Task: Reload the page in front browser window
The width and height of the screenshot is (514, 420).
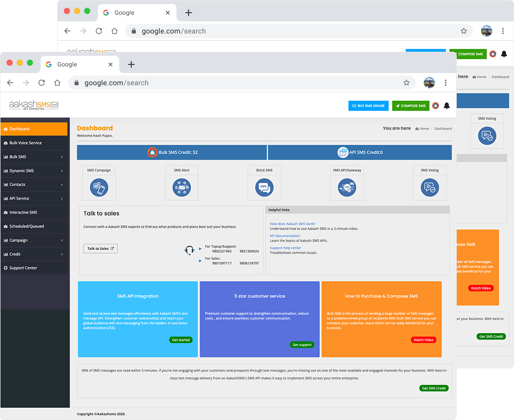Action: coord(42,83)
